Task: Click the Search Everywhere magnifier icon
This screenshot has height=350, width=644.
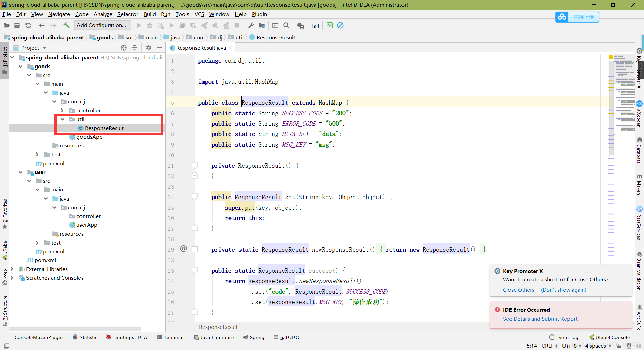Action: (x=286, y=25)
